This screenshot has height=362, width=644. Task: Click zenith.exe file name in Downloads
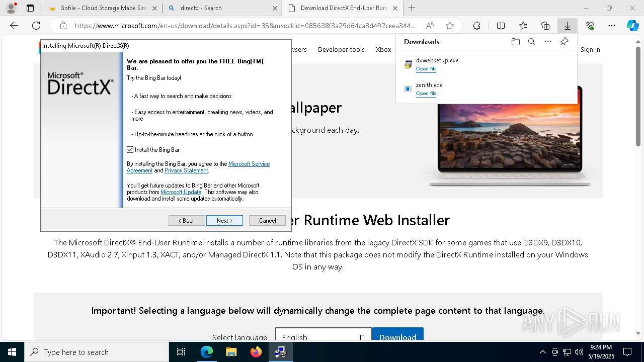click(429, 85)
